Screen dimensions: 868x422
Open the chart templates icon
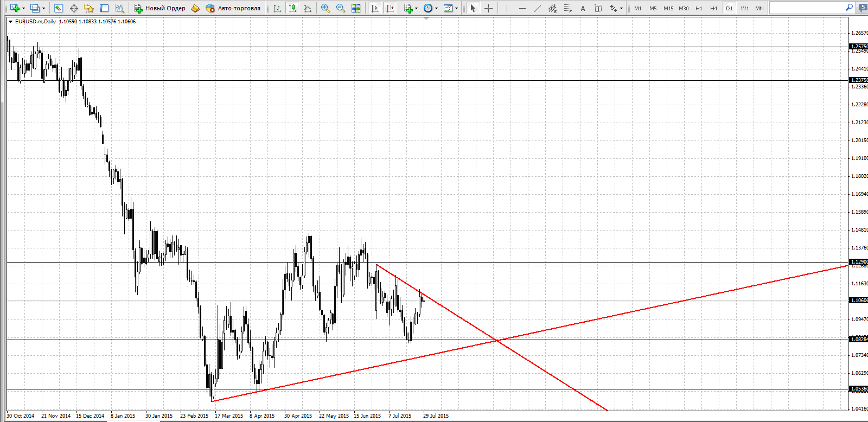(448, 8)
